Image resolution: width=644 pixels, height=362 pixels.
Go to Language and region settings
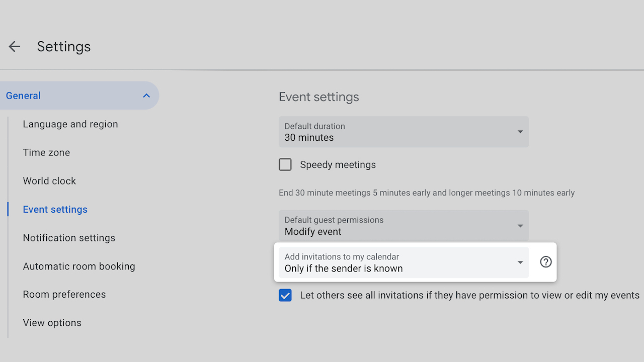[x=70, y=124]
